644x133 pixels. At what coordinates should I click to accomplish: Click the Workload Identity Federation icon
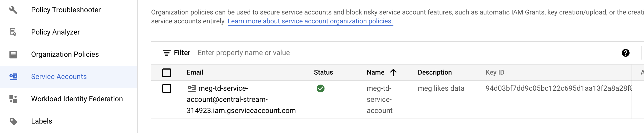pos(13,99)
